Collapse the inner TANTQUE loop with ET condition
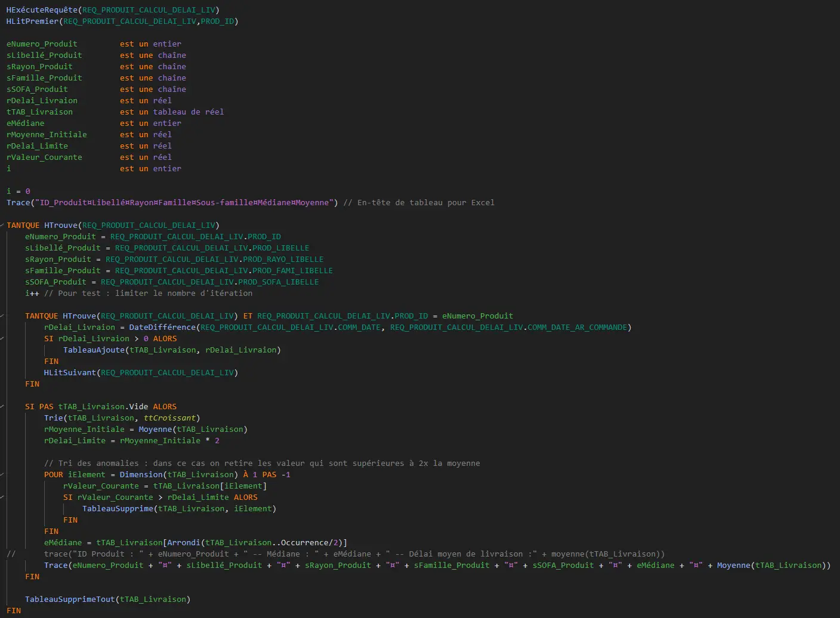 pyautogui.click(x=2, y=316)
